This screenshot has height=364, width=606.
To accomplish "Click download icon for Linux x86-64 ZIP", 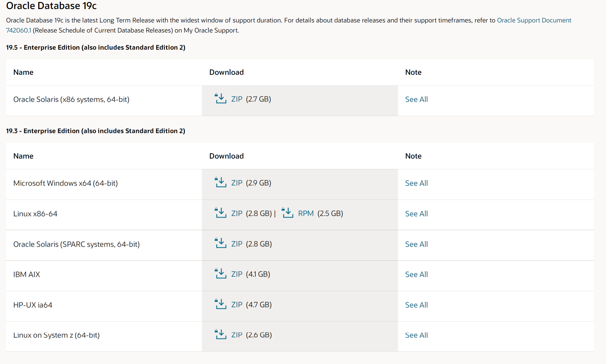I will [x=221, y=213].
